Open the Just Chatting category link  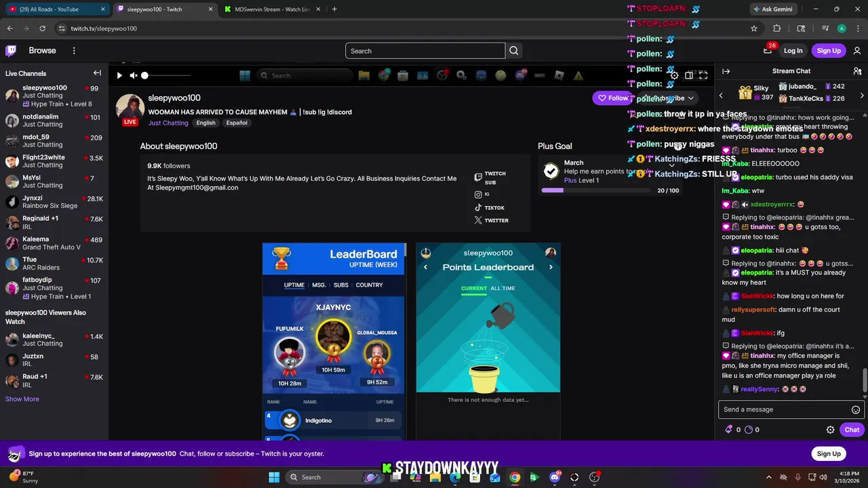point(168,123)
